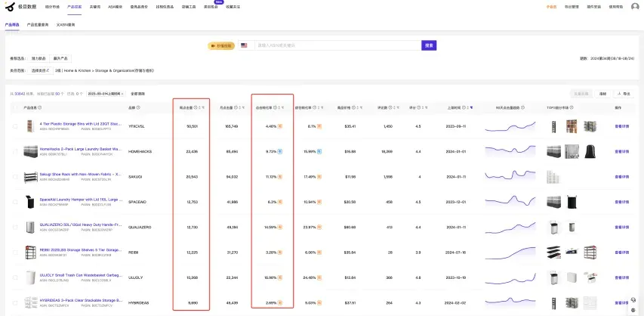The image size is (644, 316).
Task: Sort by 上架时间 using its sort arrows
Action: point(467,108)
